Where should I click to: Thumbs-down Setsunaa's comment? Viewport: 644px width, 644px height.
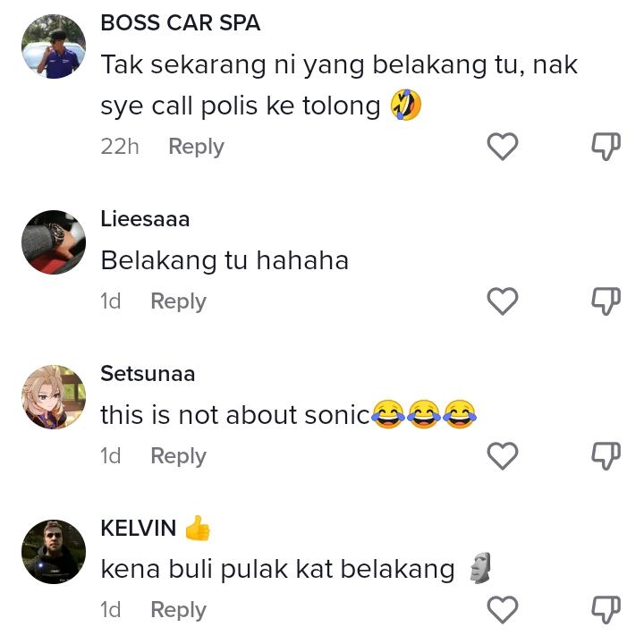[606, 456]
